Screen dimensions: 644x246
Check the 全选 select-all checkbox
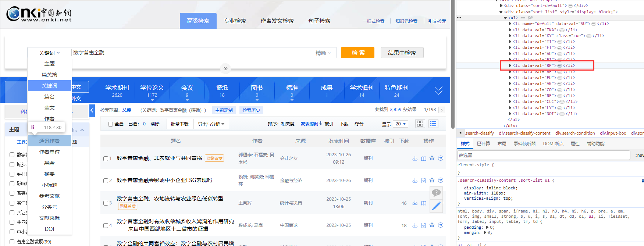pos(110,124)
